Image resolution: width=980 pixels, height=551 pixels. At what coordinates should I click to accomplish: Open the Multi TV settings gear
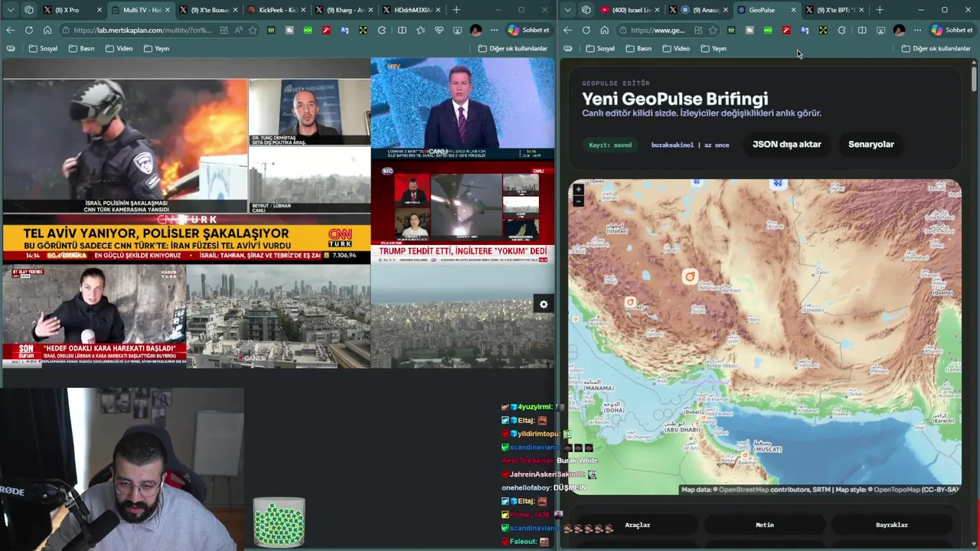(544, 305)
